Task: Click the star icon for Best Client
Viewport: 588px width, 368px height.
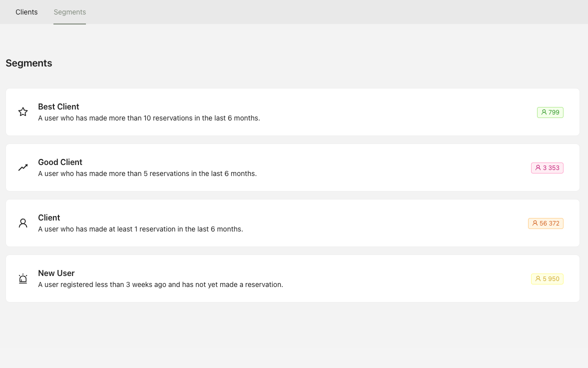Action: click(x=23, y=112)
